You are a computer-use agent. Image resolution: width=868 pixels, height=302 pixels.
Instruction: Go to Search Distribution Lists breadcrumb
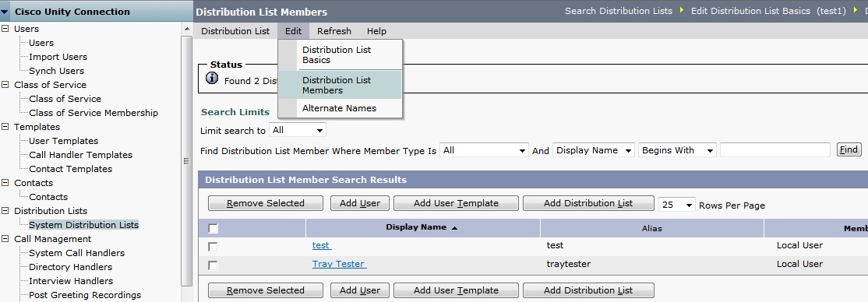point(619,11)
